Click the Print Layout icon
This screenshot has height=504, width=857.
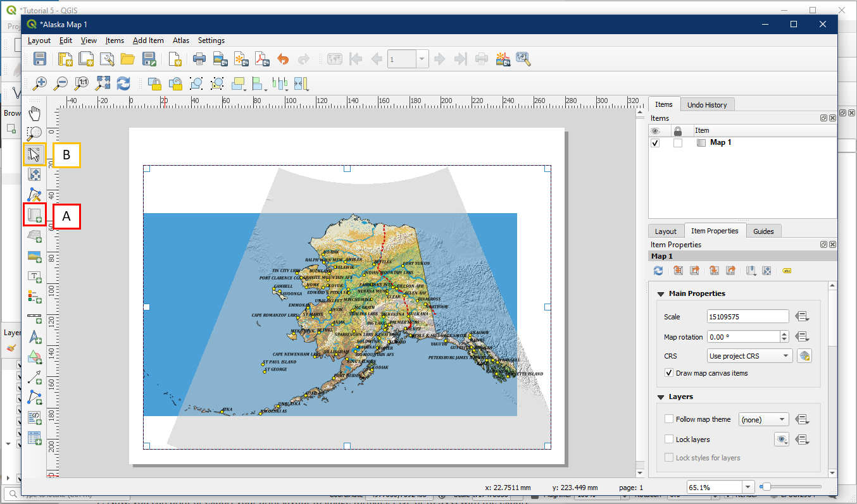(199, 59)
